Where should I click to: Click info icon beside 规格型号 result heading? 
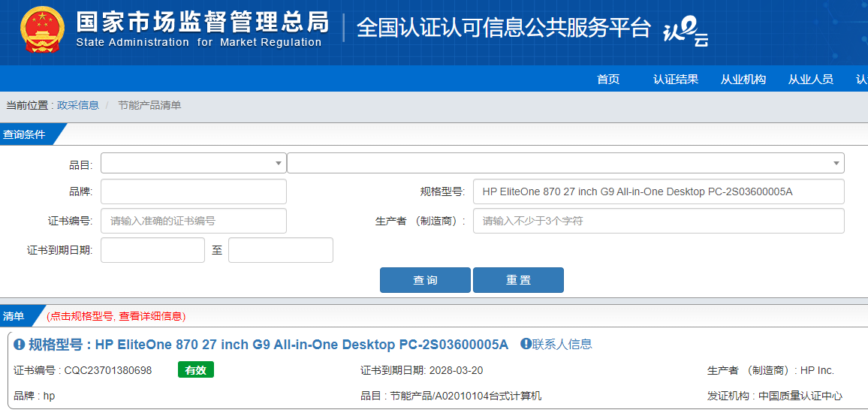(x=20, y=344)
